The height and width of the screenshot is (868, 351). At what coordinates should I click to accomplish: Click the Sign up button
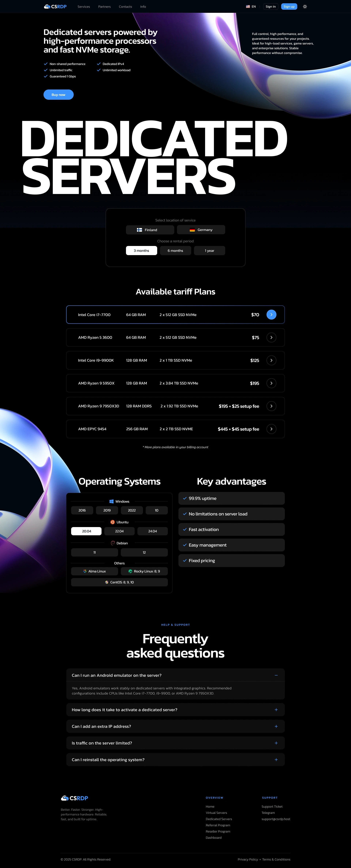289,7
